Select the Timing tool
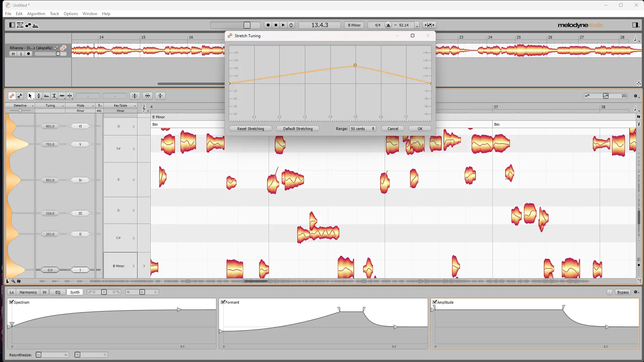The height and width of the screenshot is (362, 644). 62,96
